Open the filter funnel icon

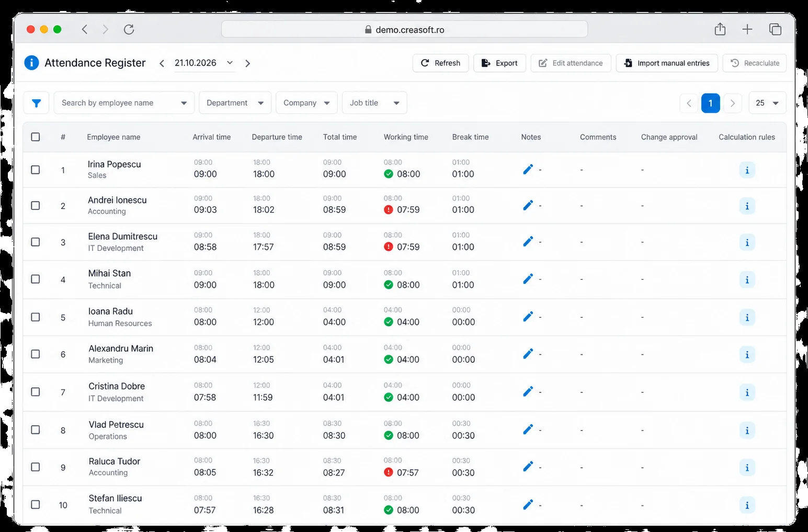click(x=36, y=103)
